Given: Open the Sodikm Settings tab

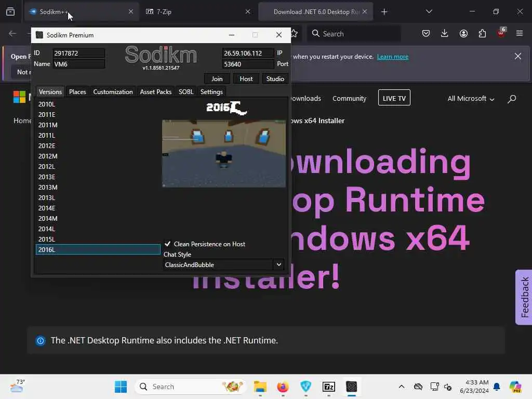Looking at the screenshot, I should pos(211,91).
